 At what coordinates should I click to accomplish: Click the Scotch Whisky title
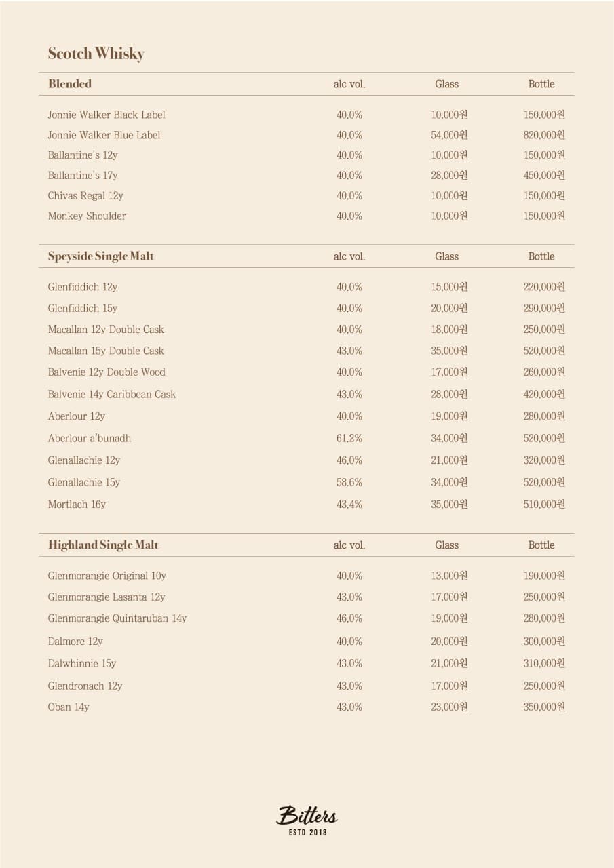tap(96, 54)
